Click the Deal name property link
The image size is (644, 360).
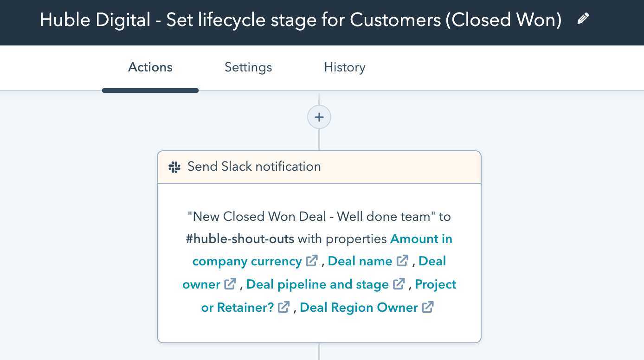coord(360,261)
